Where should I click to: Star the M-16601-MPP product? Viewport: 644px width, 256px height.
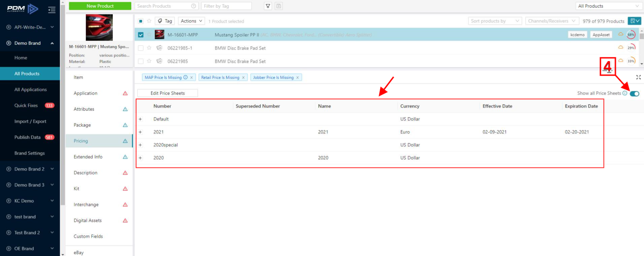[x=149, y=35]
